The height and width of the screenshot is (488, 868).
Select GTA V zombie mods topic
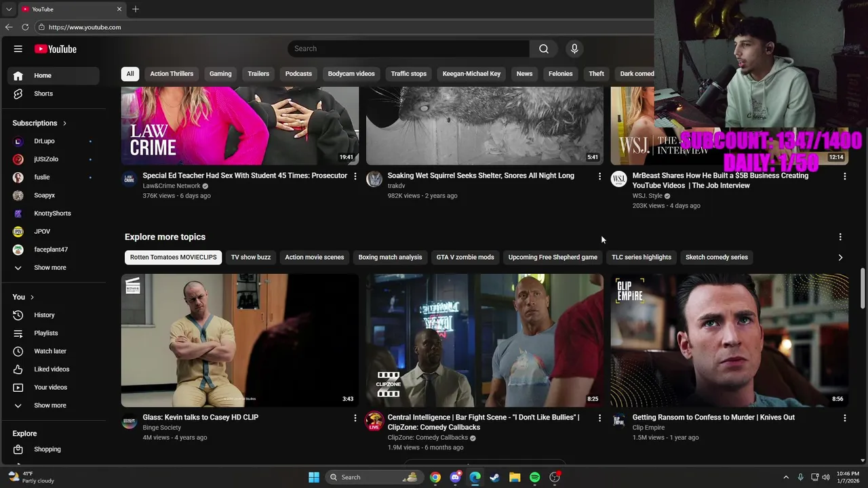(465, 257)
